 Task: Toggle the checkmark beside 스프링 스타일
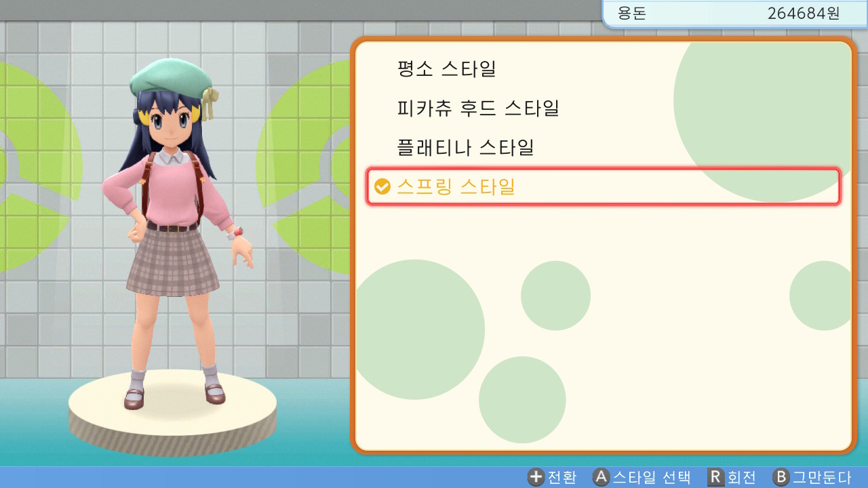point(382,186)
